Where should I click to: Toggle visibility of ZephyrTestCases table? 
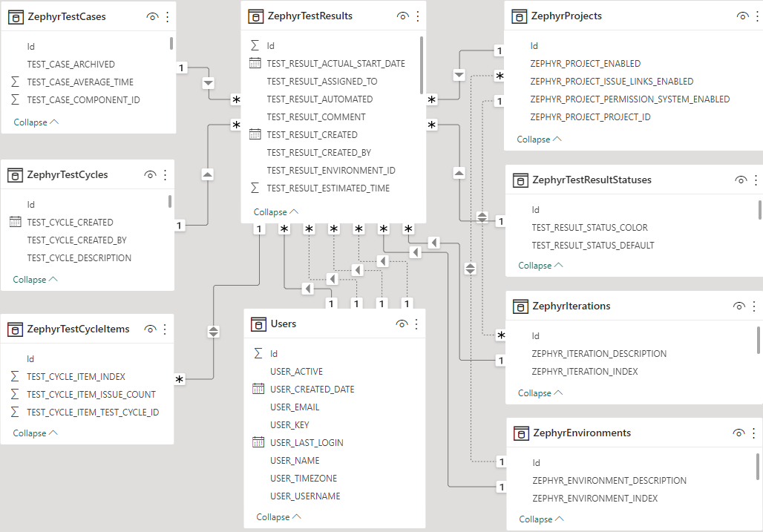click(152, 16)
